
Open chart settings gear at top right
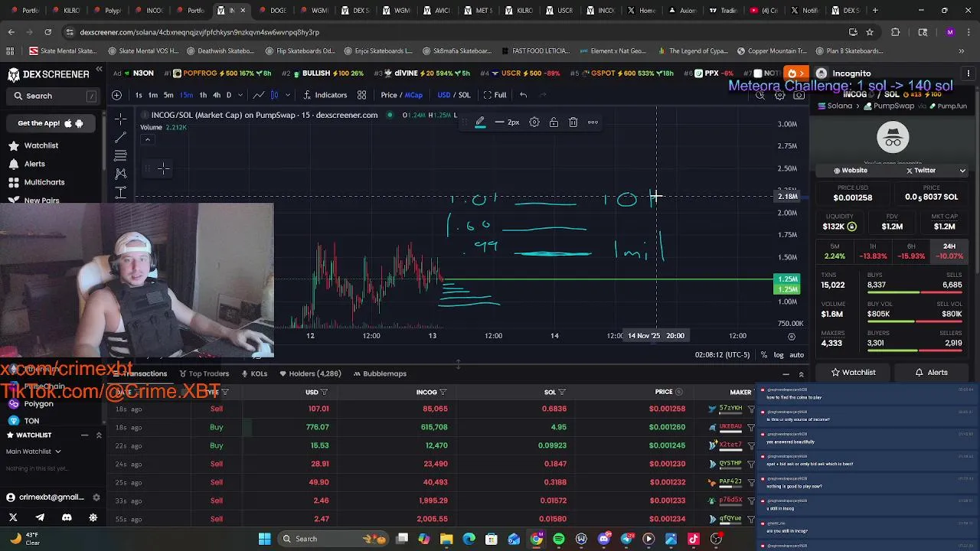[779, 96]
